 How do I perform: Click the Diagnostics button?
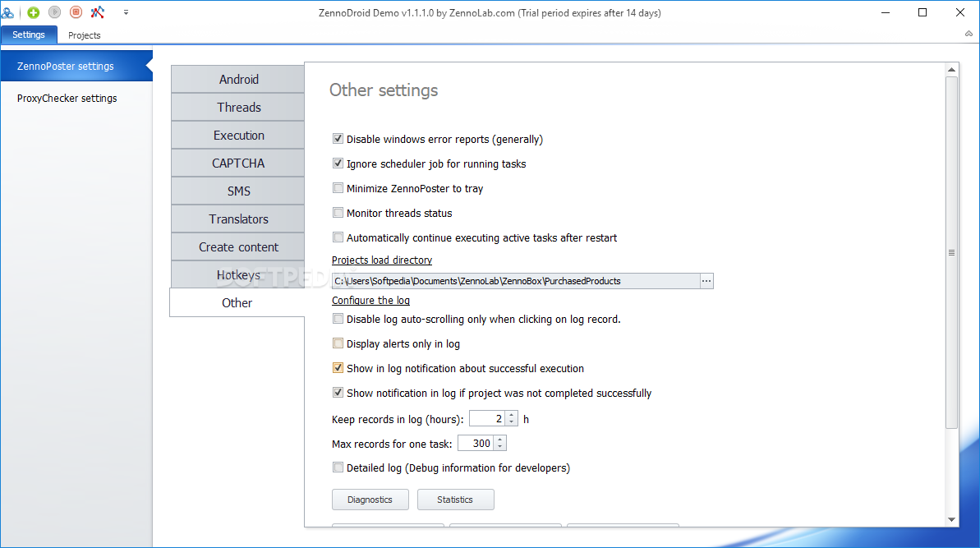(370, 500)
